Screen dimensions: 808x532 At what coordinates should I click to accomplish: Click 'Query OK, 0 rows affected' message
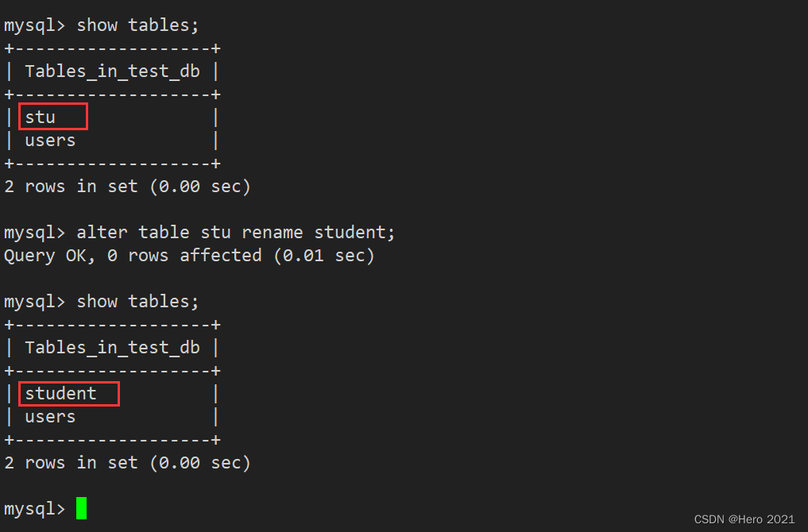(133, 256)
